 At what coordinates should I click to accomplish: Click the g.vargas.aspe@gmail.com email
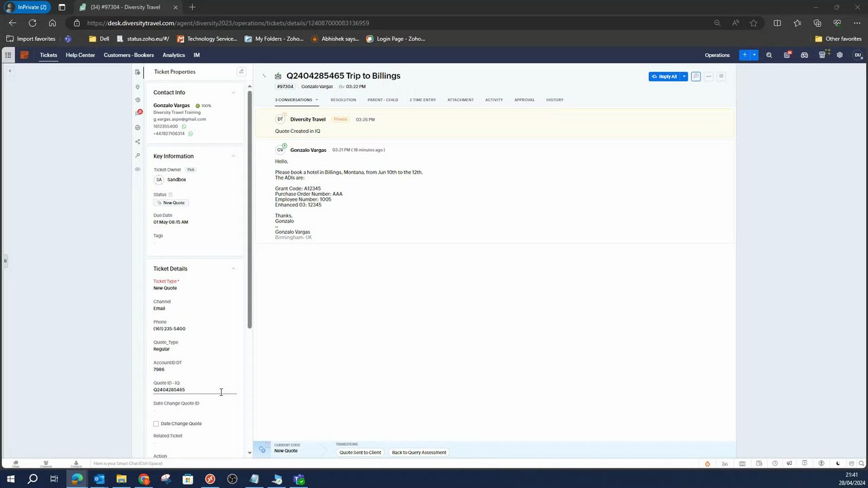tap(180, 119)
